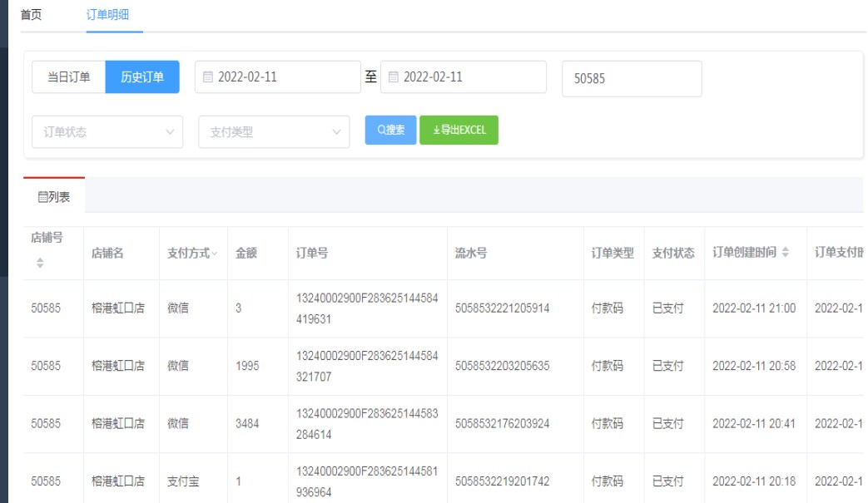Viewport: 868px width, 503px height.
Task: Switch to the 订单明细 tab
Action: [108, 15]
